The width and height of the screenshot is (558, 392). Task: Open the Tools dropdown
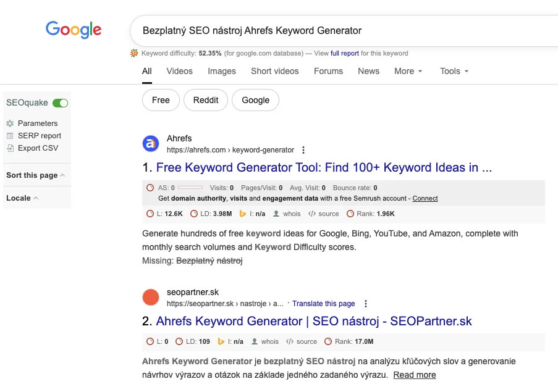[x=454, y=71]
